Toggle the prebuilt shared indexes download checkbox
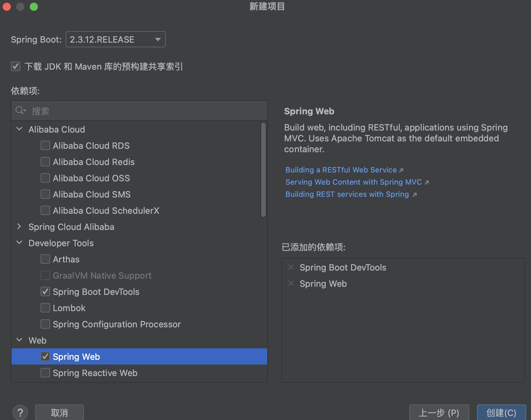This screenshot has width=531, height=420. [x=16, y=66]
